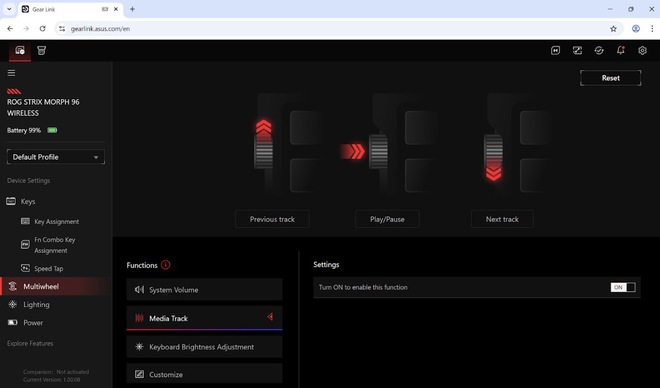The width and height of the screenshot is (660, 388).
Task: Open the Chrome profile icon
Action: [x=636, y=29]
